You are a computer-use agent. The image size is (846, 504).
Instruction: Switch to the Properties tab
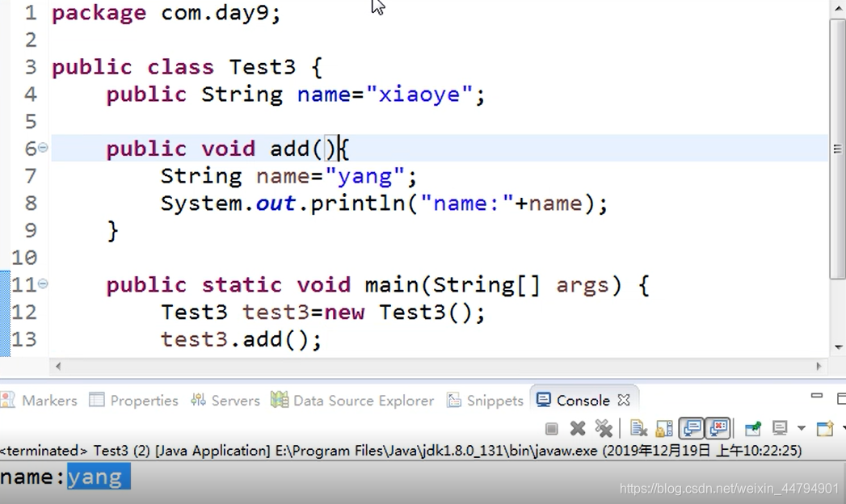pyautogui.click(x=134, y=401)
